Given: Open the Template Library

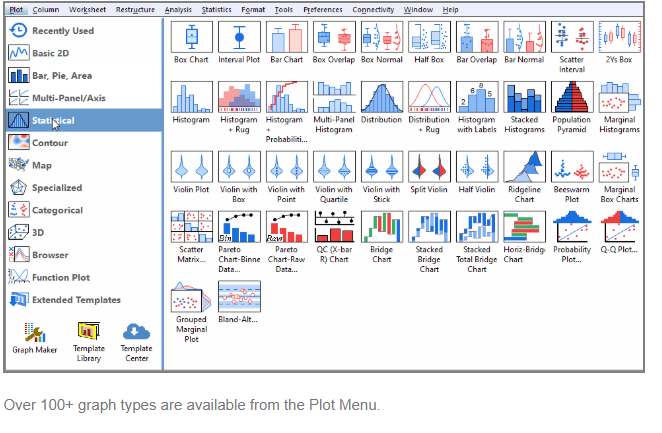Looking at the screenshot, I should pos(89,342).
